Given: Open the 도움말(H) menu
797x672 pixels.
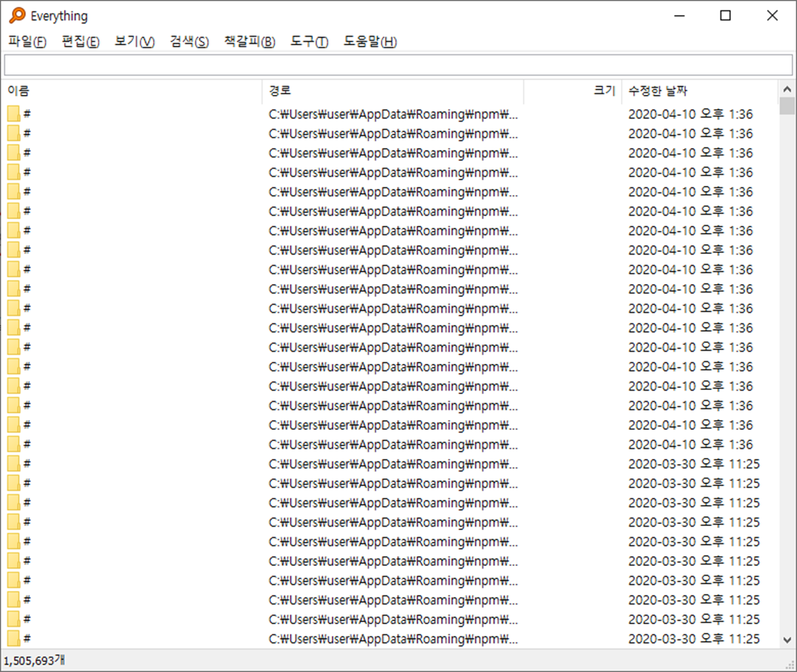Looking at the screenshot, I should coord(370,41).
